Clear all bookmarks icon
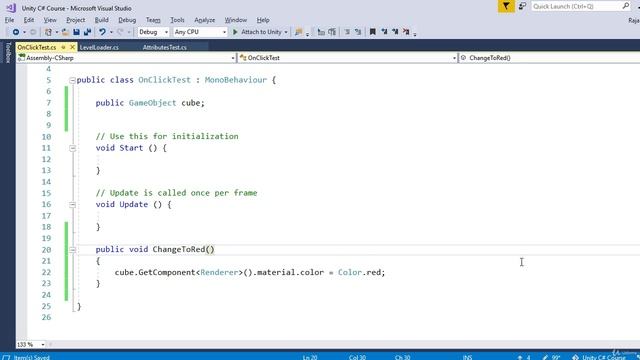 [x=406, y=32]
